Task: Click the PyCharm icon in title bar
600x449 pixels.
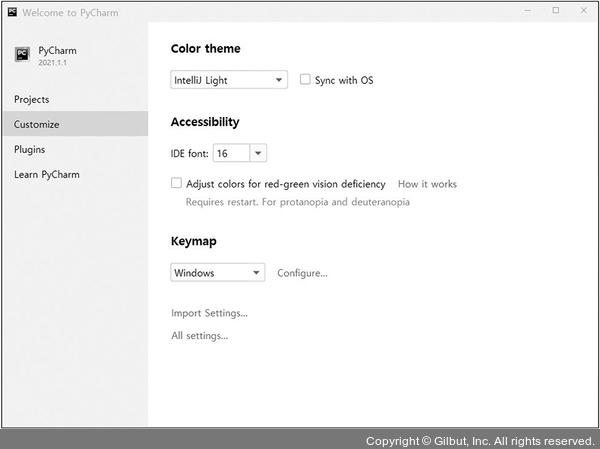Action: click(10, 11)
